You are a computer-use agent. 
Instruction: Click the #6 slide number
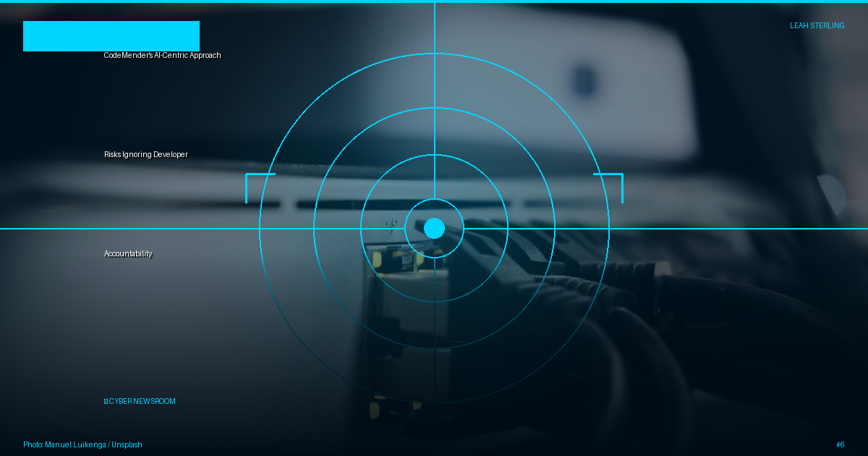pos(840,444)
